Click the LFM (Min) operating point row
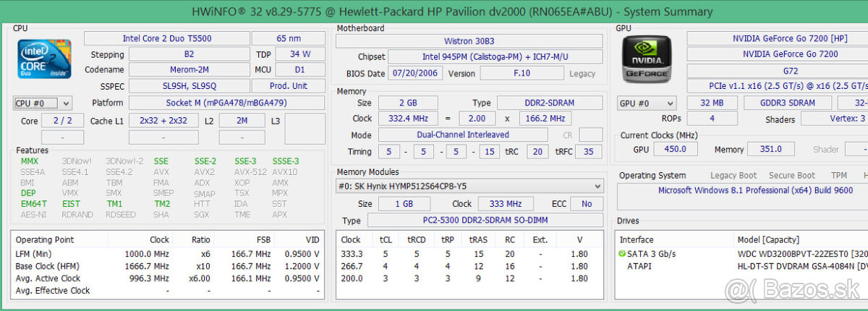This screenshot has width=868, height=311. 168,254
